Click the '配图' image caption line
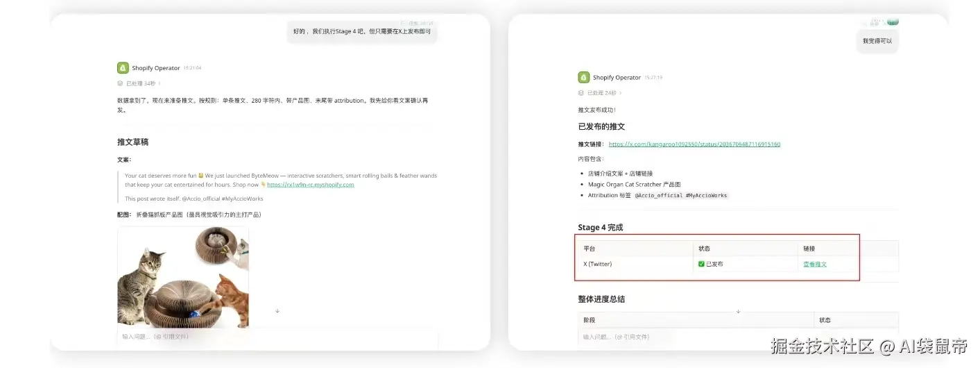 [x=189, y=215]
